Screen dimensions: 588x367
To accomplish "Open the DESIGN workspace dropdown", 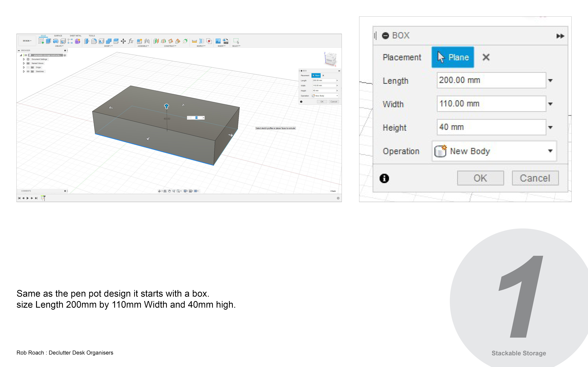I will pos(27,41).
